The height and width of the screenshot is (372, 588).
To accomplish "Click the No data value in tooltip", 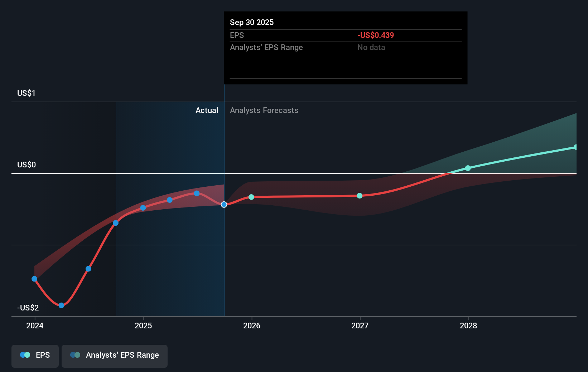I will pos(371,47).
